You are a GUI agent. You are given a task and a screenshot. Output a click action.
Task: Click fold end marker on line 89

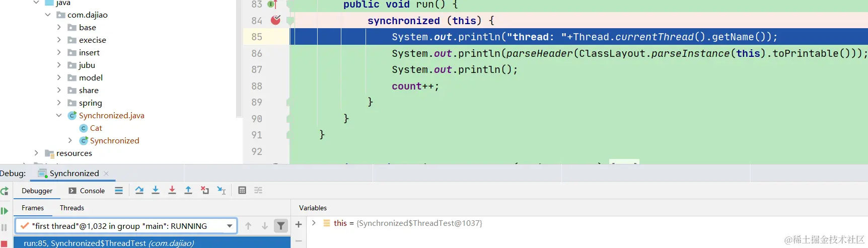tap(288, 102)
